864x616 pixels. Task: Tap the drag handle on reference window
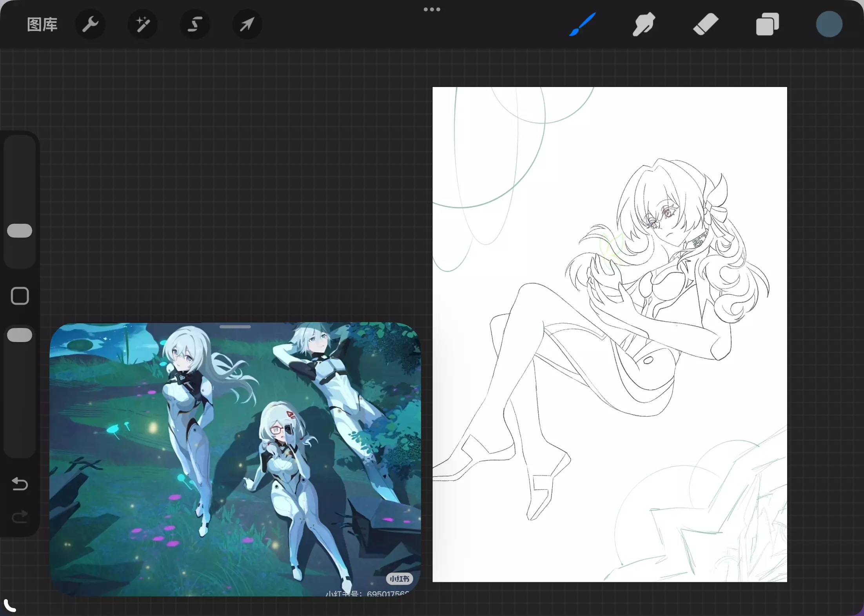click(235, 327)
